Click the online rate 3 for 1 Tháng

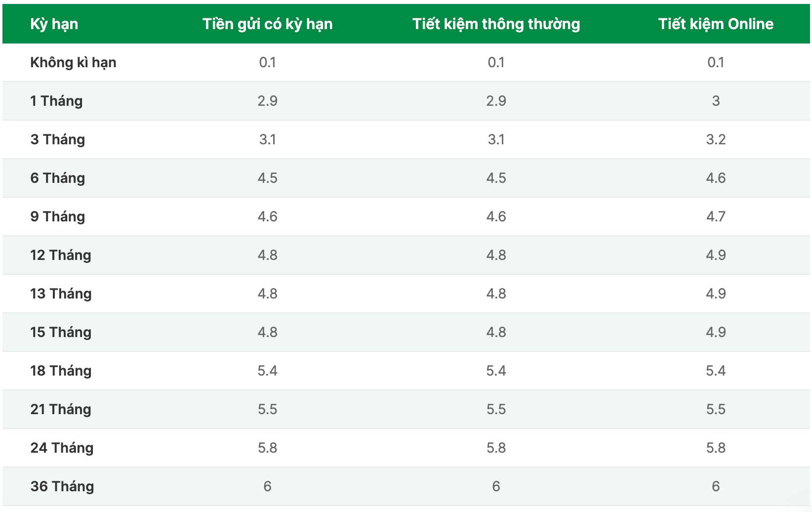(x=716, y=101)
